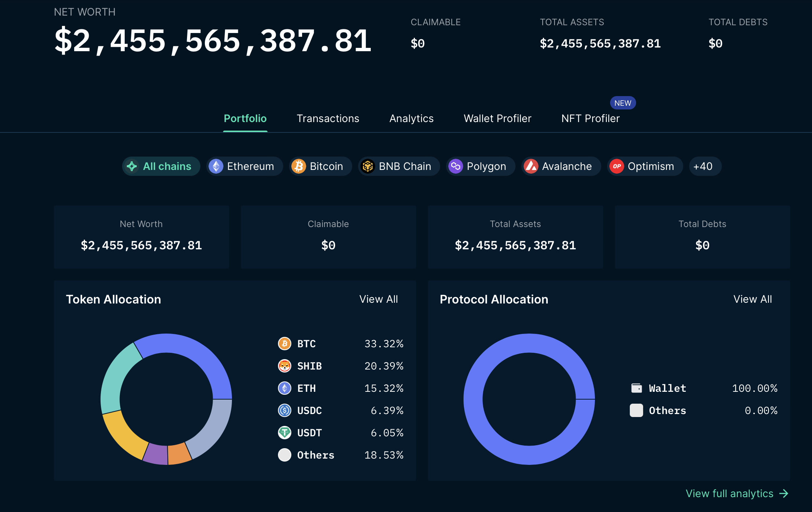
Task: Select the Avalanche chain button
Action: 561,166
